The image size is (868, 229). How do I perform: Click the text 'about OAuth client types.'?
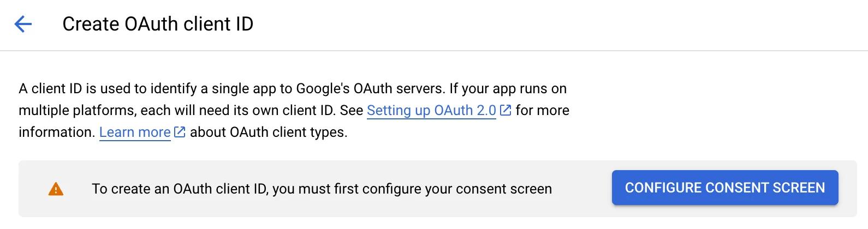click(x=269, y=132)
